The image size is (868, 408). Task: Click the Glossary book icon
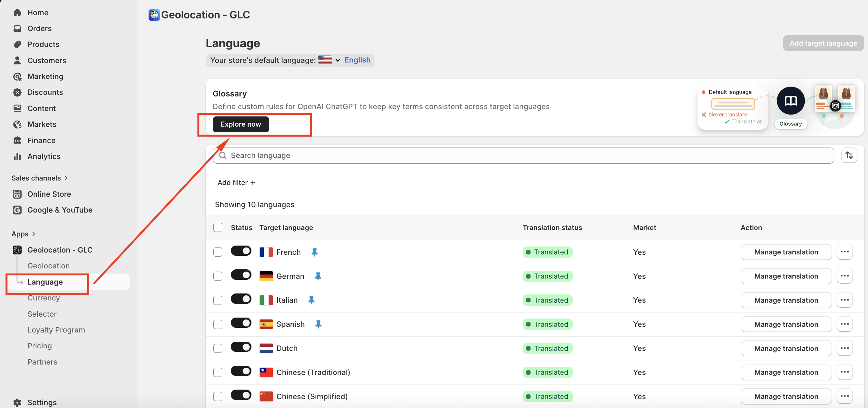(790, 101)
